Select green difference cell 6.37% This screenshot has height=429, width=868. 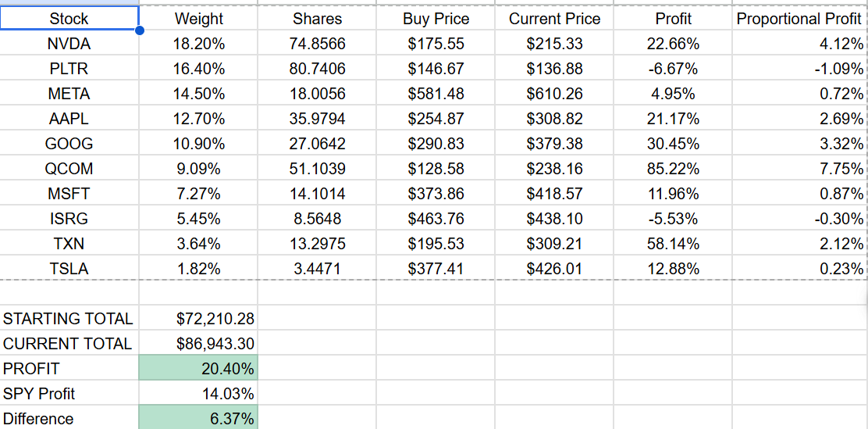coord(199,417)
